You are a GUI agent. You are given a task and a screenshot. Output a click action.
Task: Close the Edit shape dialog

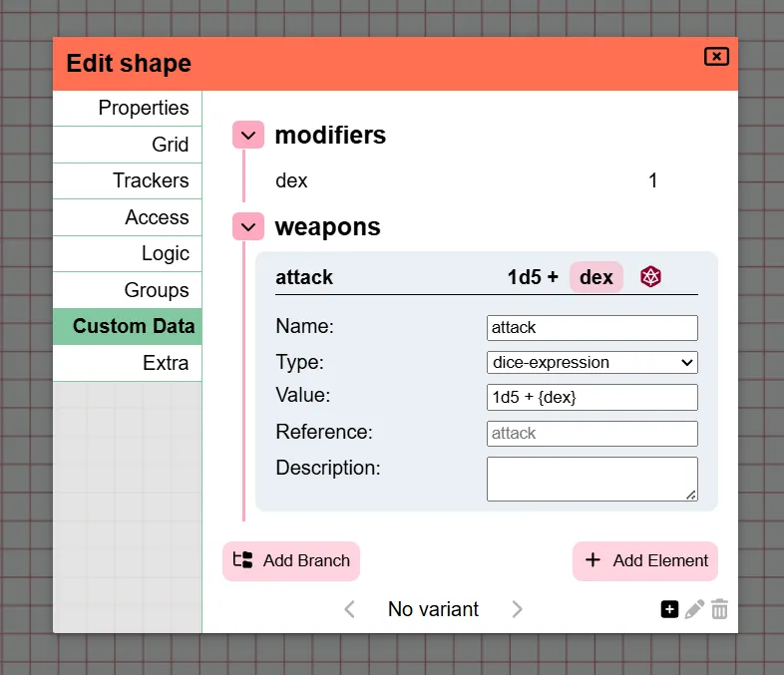pos(716,57)
